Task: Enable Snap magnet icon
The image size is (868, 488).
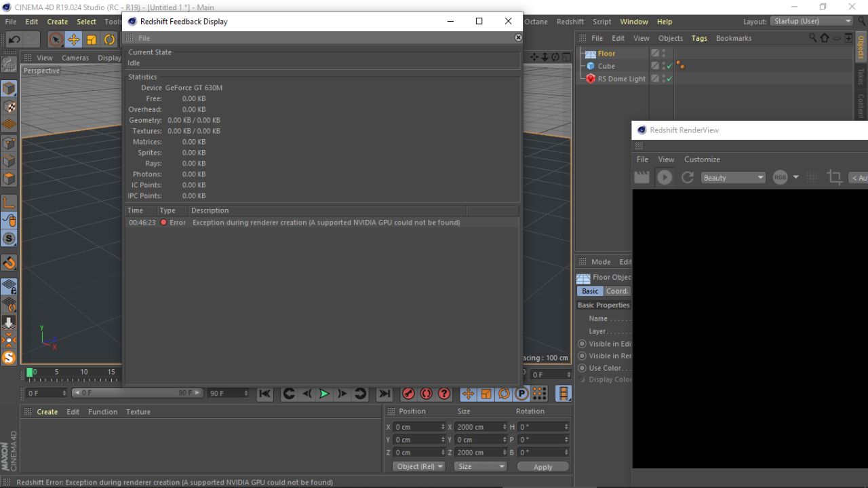Action: [9, 263]
